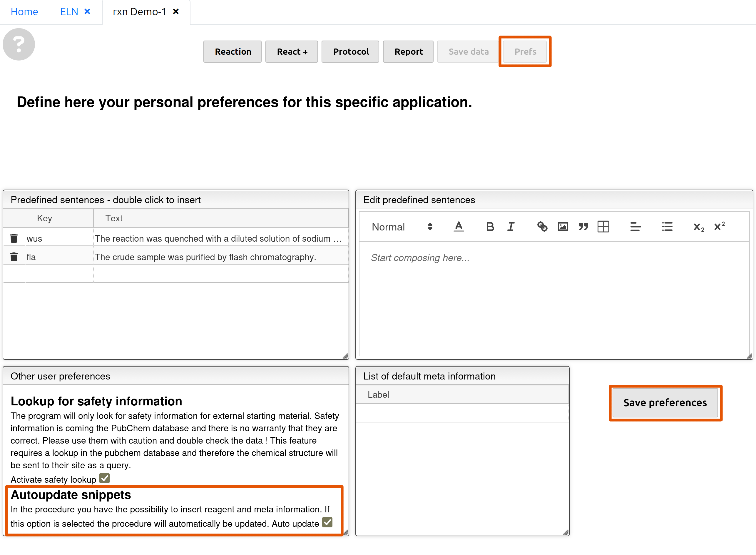The image size is (756, 555).
Task: Toggle Activate safety lookup checkbox
Action: coord(104,478)
